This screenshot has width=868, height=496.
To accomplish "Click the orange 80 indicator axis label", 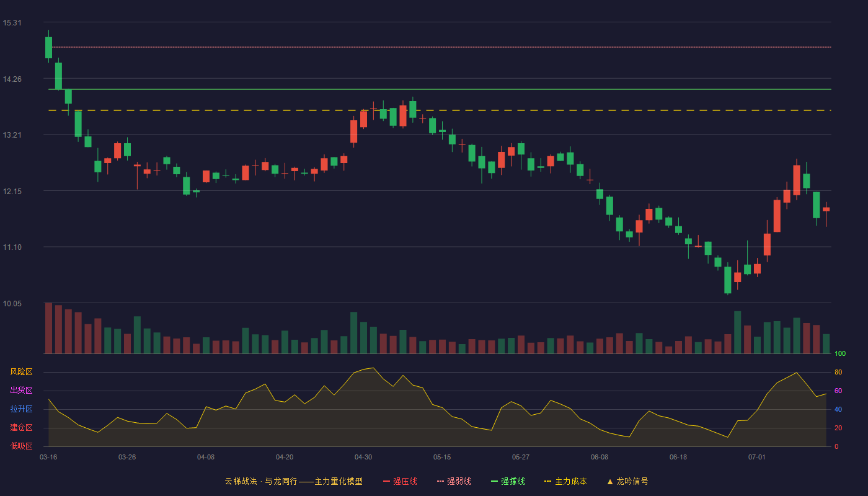I will [838, 372].
